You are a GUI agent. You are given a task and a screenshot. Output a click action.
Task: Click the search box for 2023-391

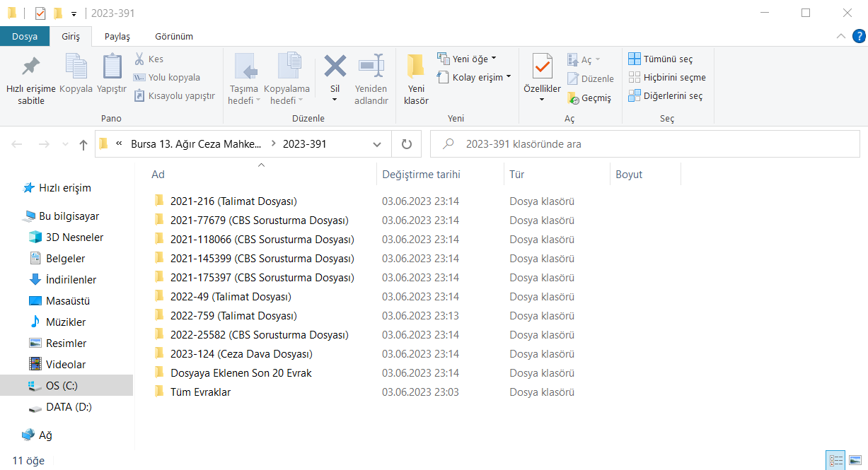tap(644, 144)
